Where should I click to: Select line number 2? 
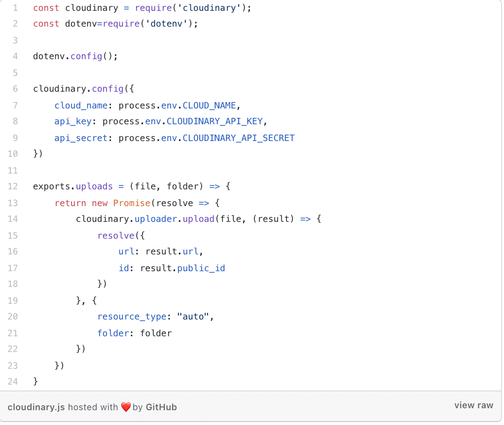(x=15, y=24)
